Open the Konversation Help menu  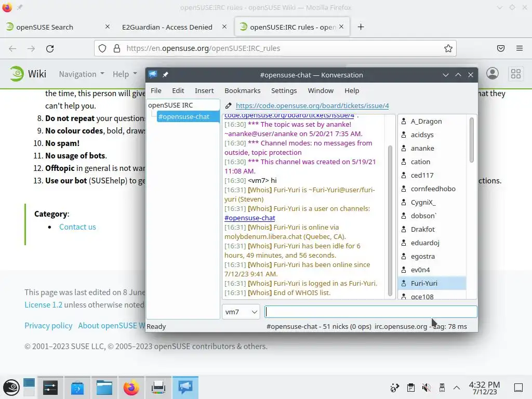(x=352, y=90)
